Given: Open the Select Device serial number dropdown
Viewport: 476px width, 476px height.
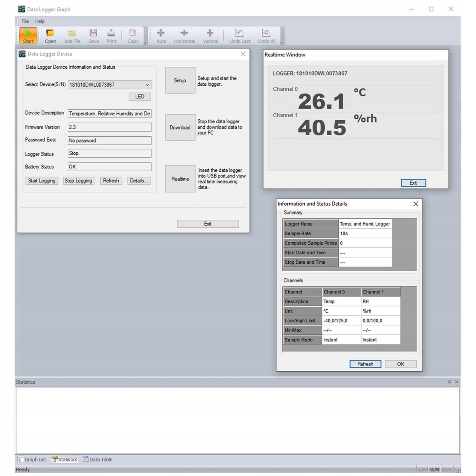Looking at the screenshot, I should click(147, 85).
